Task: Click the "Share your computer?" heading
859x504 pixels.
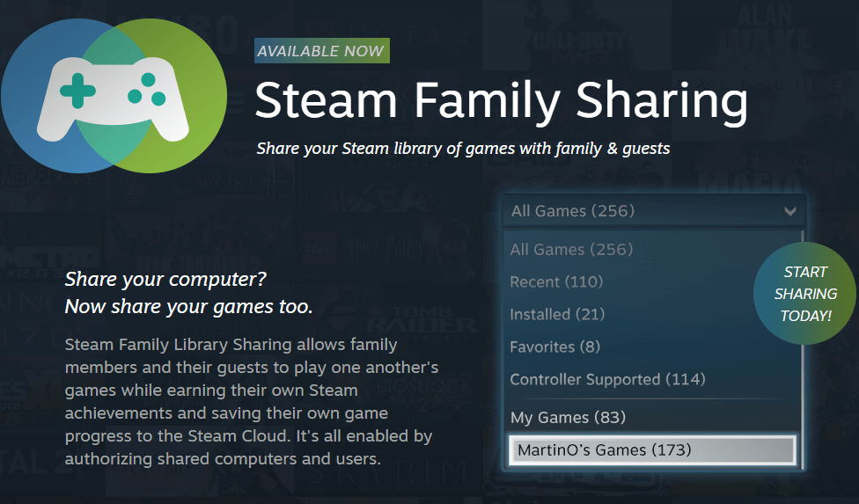Action: (165, 281)
